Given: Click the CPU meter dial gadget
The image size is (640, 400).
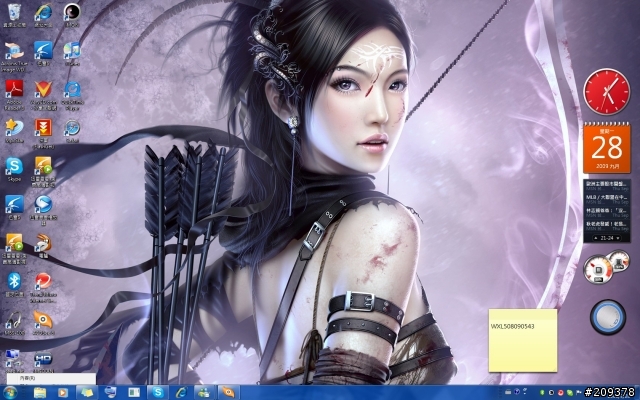Looking at the screenshot, I should click(598, 269).
